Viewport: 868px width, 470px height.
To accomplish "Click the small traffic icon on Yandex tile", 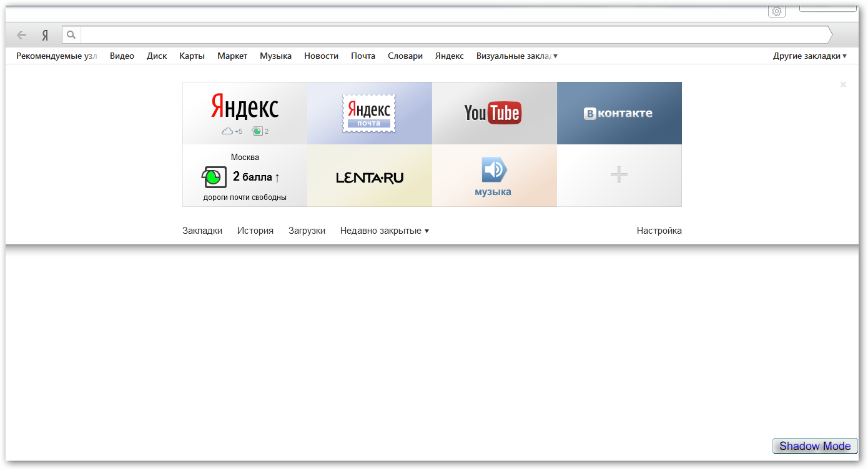I will pos(257,131).
